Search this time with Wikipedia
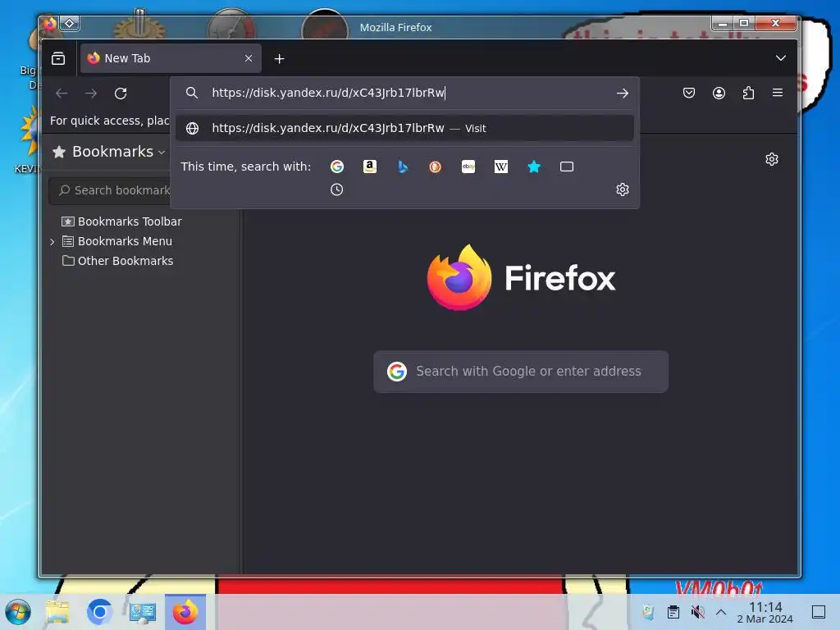 (501, 167)
